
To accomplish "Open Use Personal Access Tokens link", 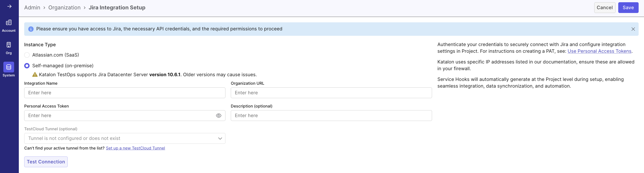I will [x=599, y=51].
